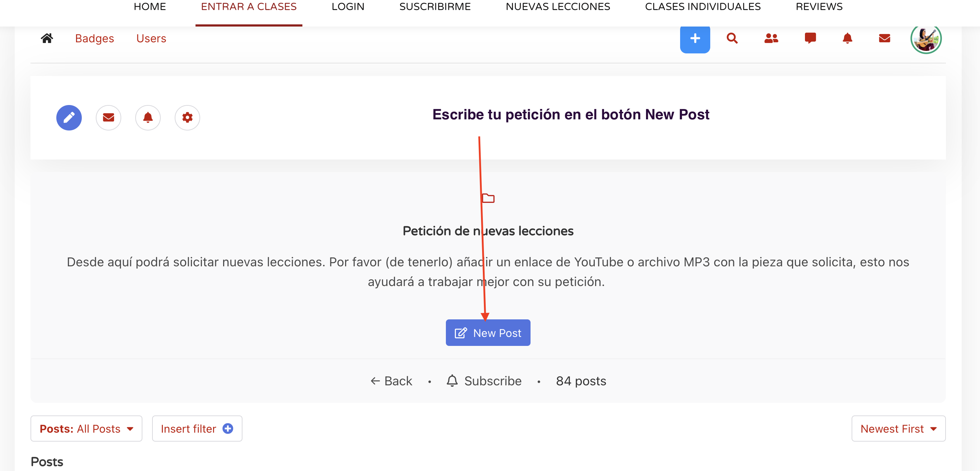Open the members icon in the header
This screenshot has width=980, height=471.
tap(771, 38)
